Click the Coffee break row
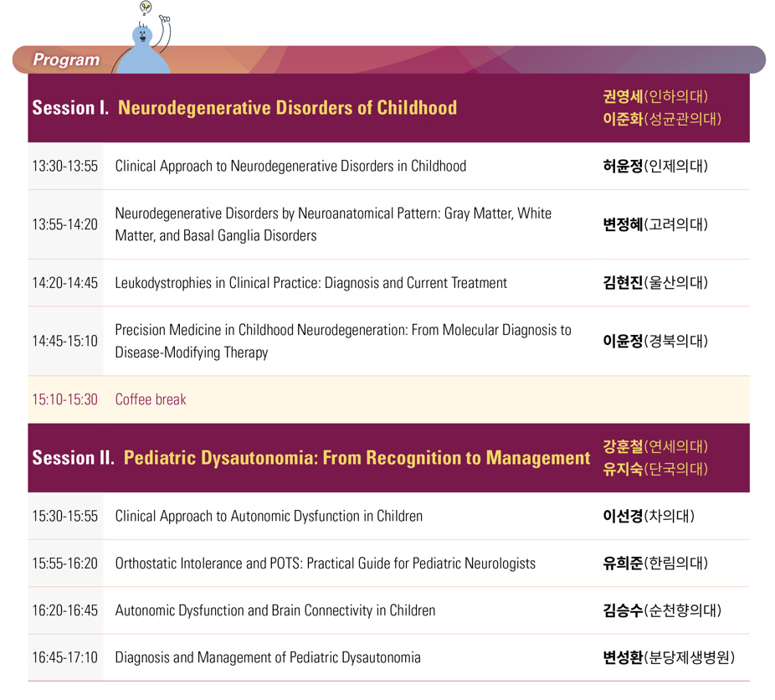 (x=388, y=399)
